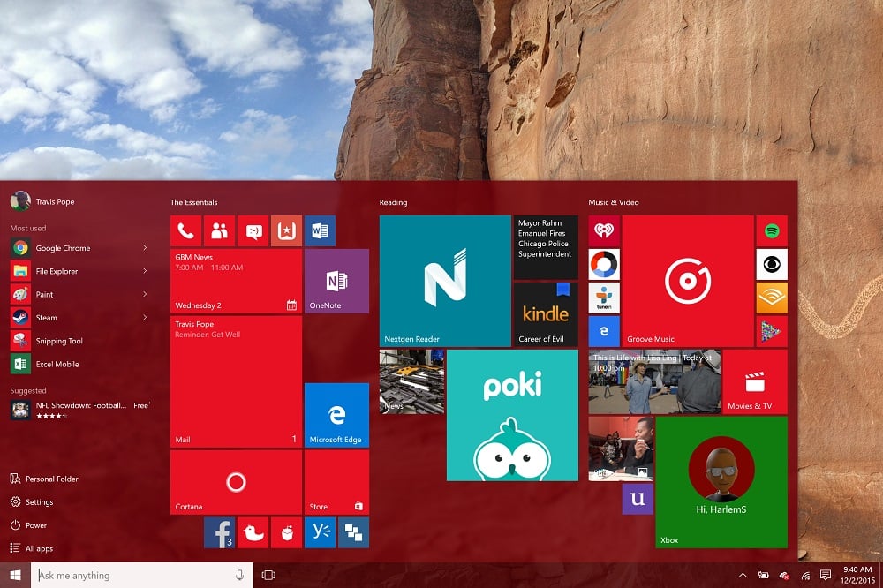Open the tile with the red, blue and black ring
The height and width of the screenshot is (588, 883).
(604, 264)
